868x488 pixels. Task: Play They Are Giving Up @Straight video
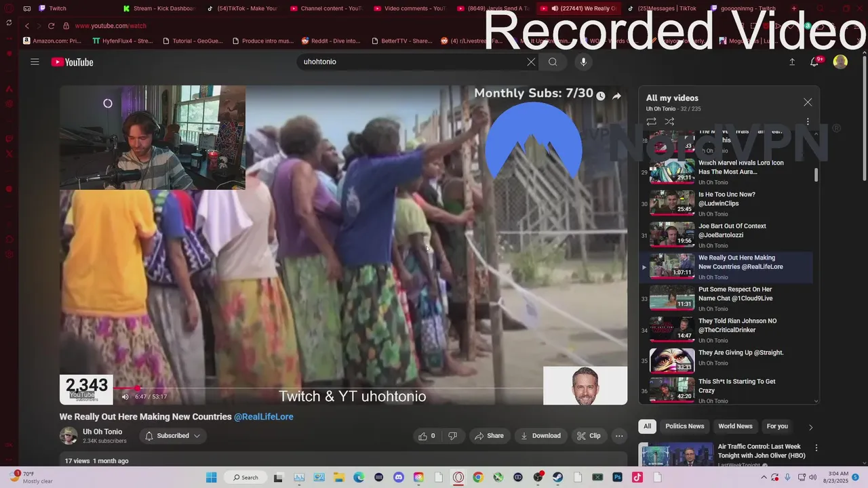pos(726,361)
